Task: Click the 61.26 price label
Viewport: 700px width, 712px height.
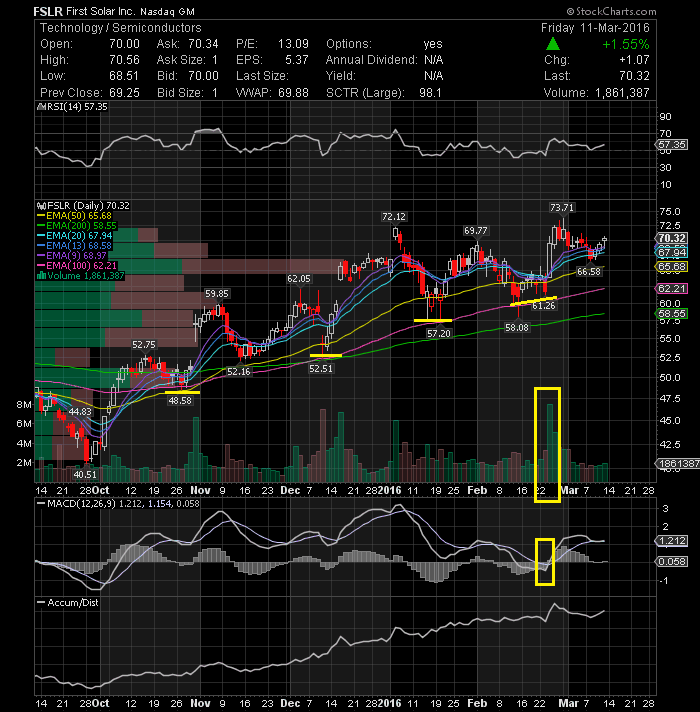Action: (x=543, y=306)
